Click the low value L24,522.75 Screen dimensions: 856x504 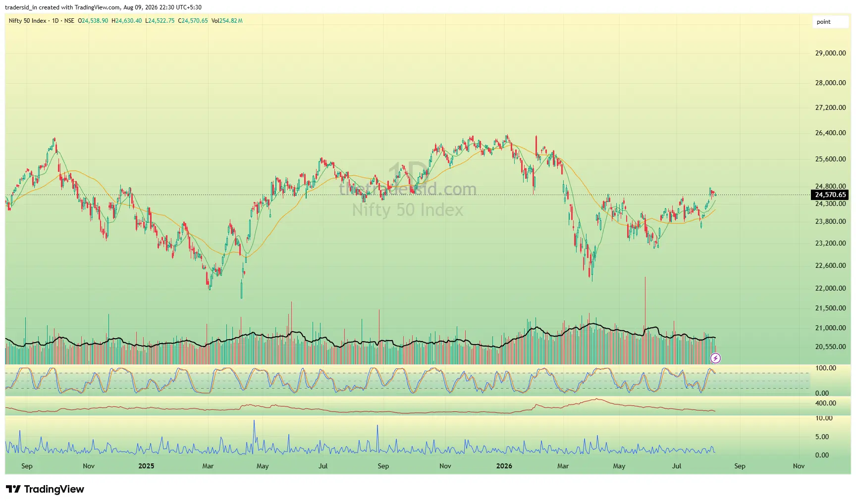pyautogui.click(x=160, y=21)
